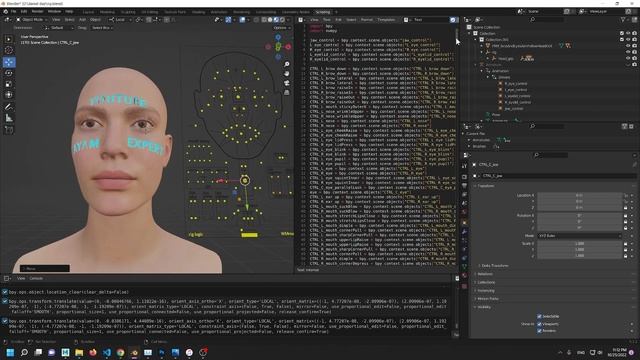Screen dimensions: 640x360
Task: Open the Windows Start menu
Action: [10, 352]
